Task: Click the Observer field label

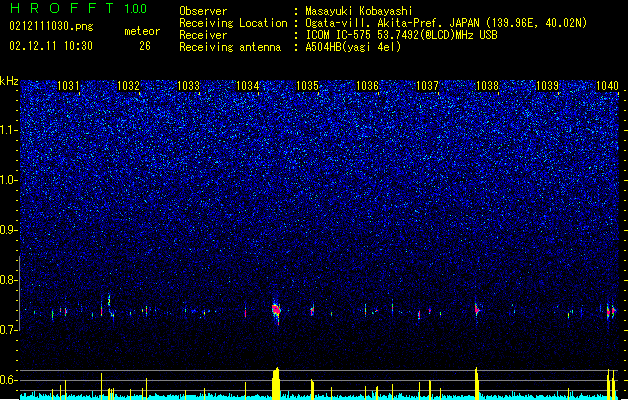Action: point(203,11)
